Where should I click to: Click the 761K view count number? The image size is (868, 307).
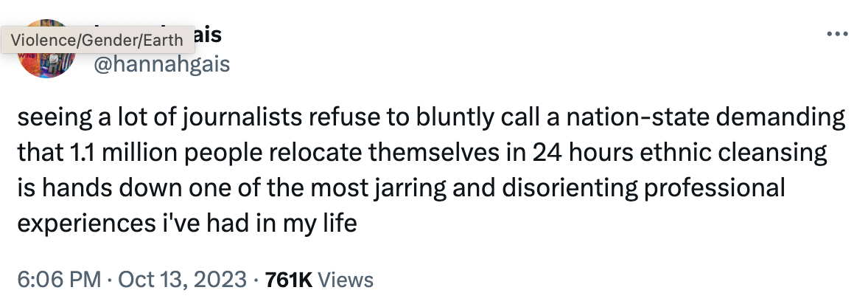[288, 280]
